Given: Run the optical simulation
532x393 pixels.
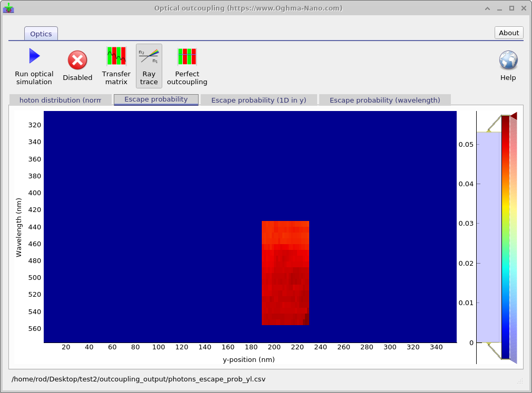Looking at the screenshot, I should (x=34, y=63).
